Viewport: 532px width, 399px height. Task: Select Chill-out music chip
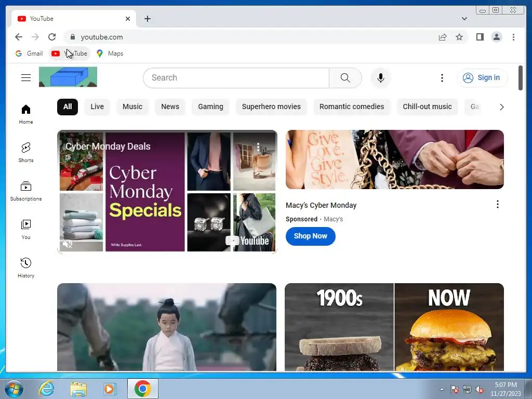point(427,107)
